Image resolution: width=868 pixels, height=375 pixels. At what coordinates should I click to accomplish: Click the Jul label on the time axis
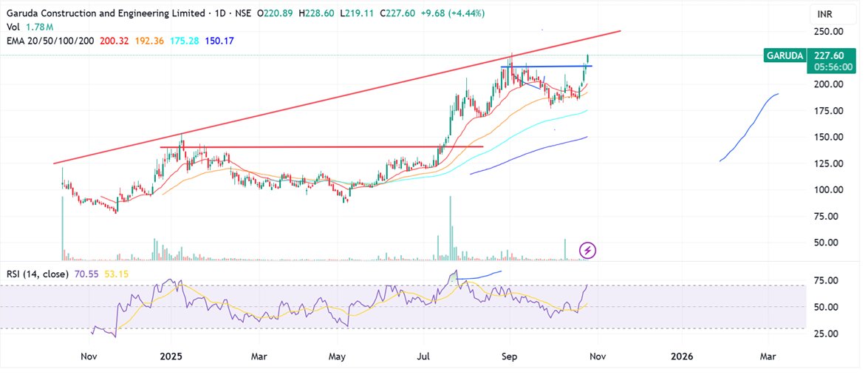tap(424, 356)
